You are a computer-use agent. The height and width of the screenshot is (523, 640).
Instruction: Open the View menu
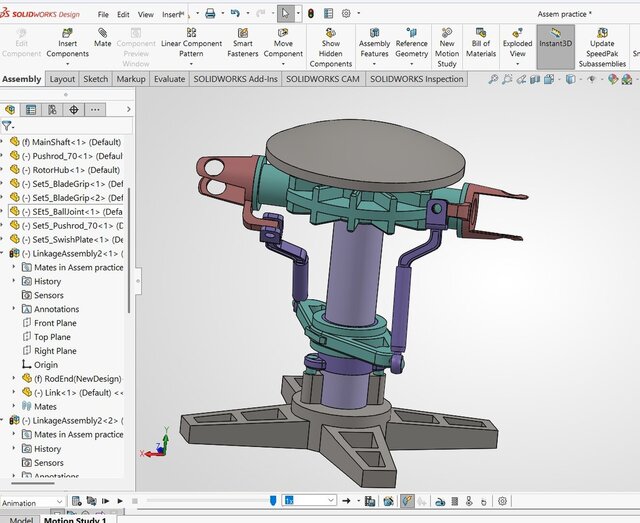pos(146,14)
